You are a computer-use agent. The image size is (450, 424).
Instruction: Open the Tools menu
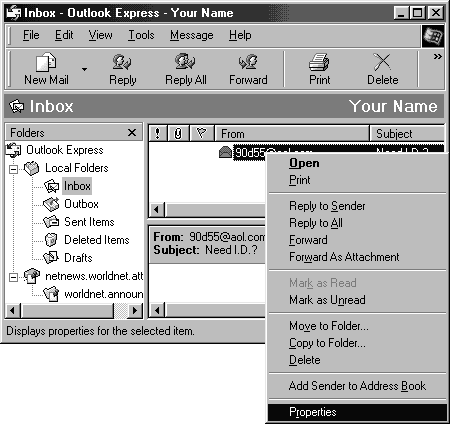click(141, 35)
